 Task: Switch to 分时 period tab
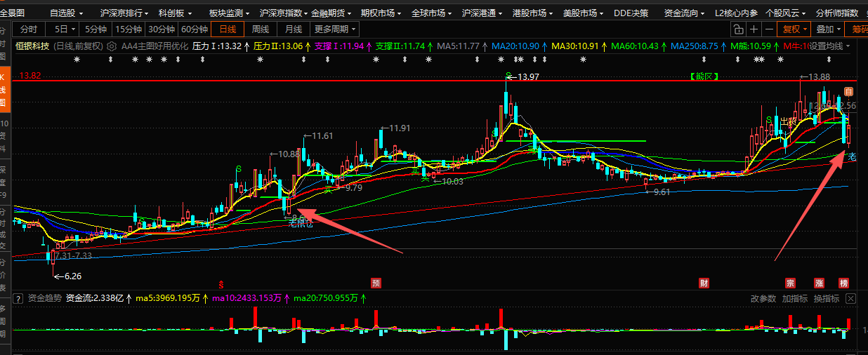29,29
